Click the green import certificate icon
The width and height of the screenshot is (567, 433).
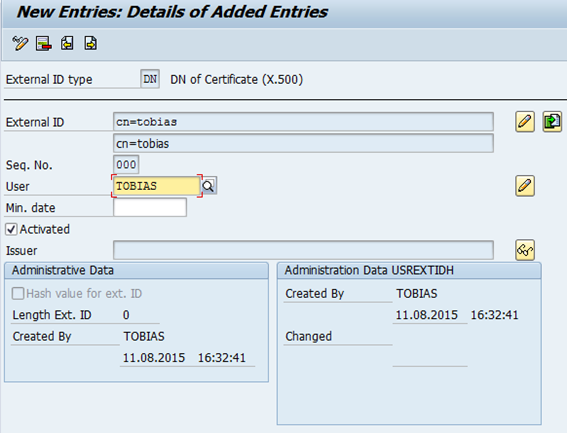[552, 122]
